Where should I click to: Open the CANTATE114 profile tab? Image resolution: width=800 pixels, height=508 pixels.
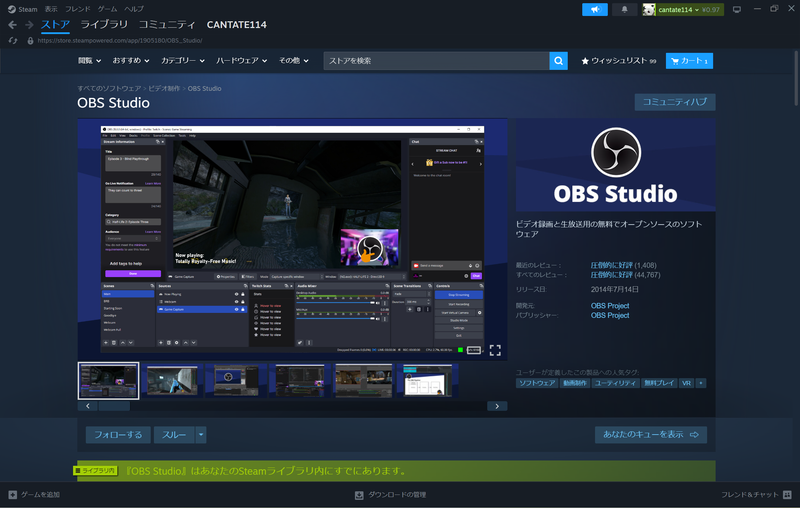pyautogui.click(x=236, y=24)
